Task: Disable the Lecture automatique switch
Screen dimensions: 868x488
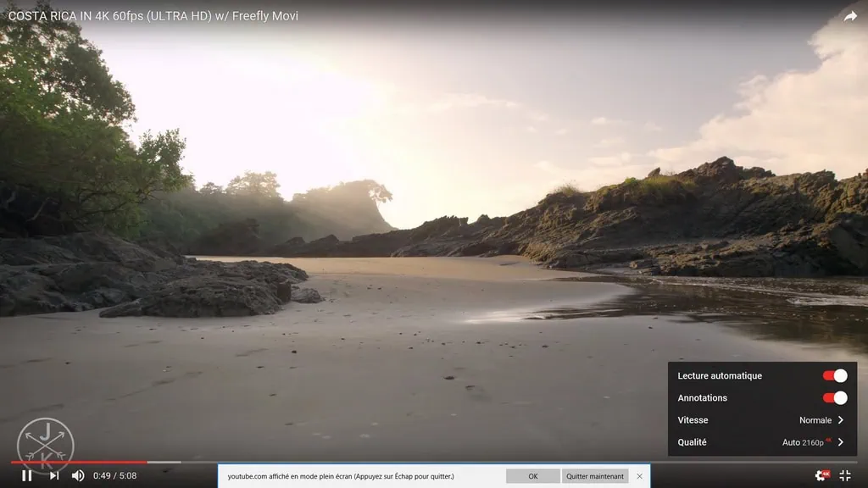Action: pyautogui.click(x=835, y=375)
